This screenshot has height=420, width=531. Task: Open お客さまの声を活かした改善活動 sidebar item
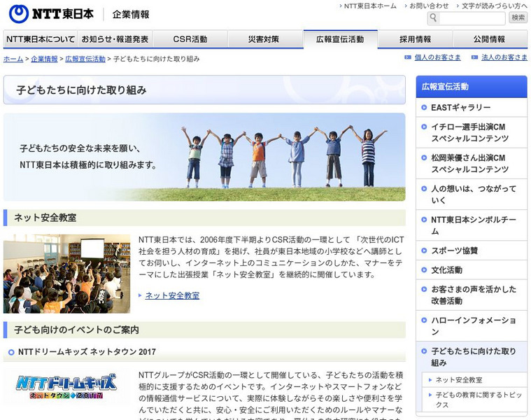coord(472,295)
